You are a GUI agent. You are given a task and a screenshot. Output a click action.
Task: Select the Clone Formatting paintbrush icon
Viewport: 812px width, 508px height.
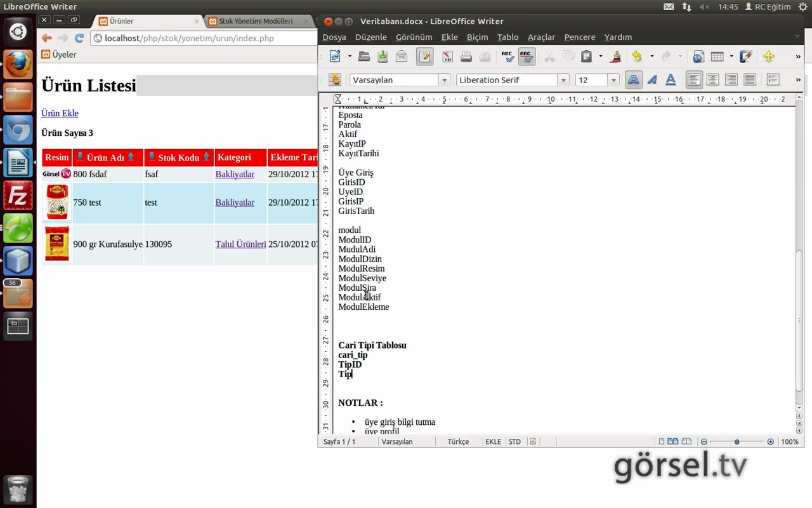(x=615, y=57)
